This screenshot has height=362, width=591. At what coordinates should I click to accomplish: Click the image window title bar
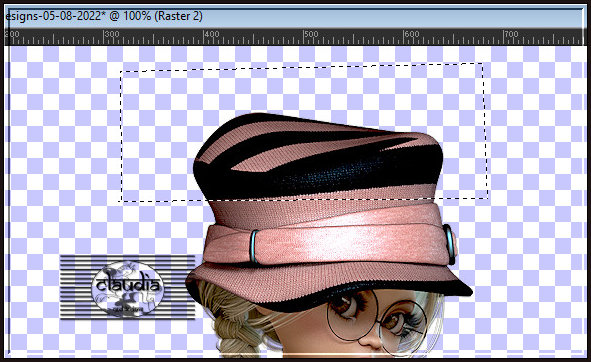tap(294, 16)
